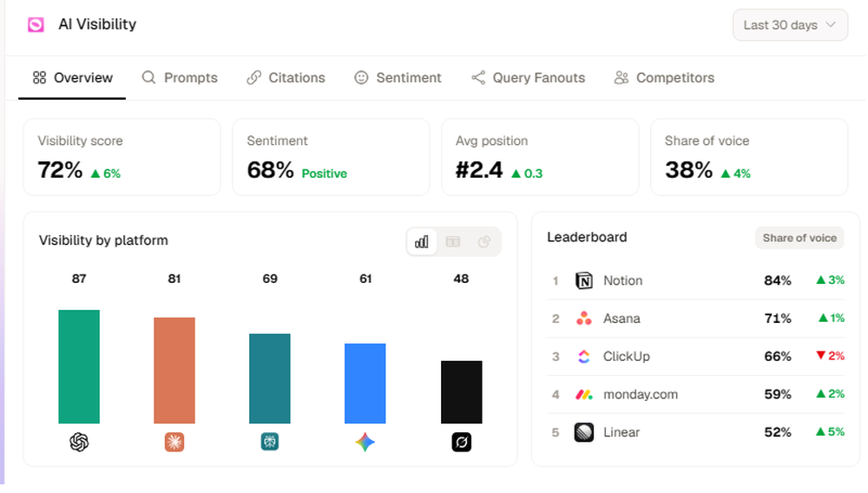The image size is (868, 493).
Task: Switch to the Overview tab
Action: 72,78
